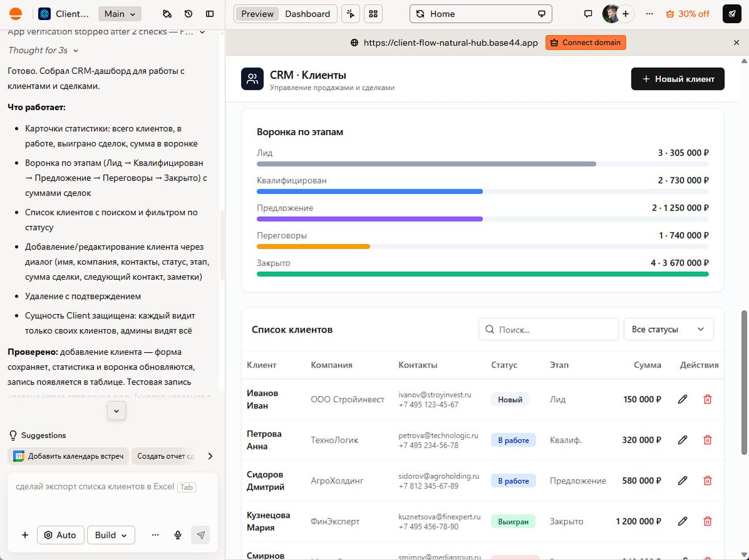Open the apps grid icon
This screenshot has height=560, width=749.
click(373, 14)
